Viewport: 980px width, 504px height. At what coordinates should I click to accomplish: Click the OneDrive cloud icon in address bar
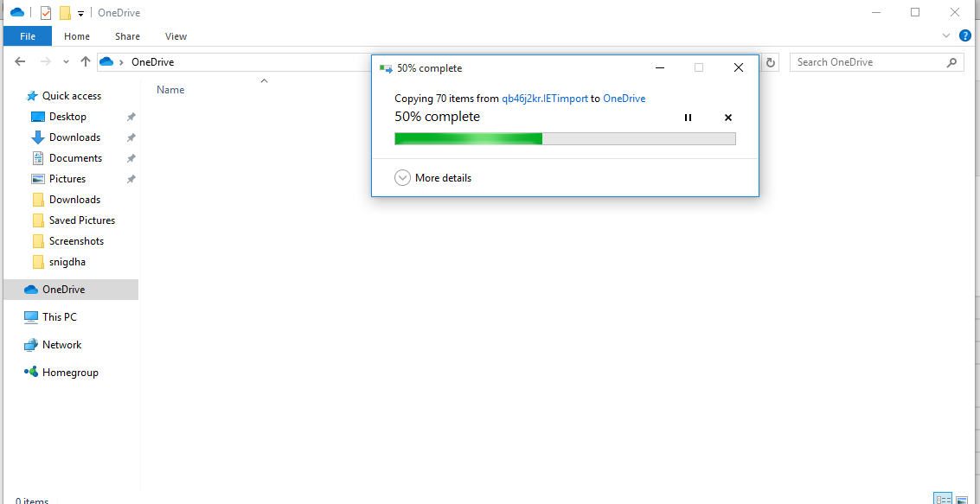tap(106, 62)
